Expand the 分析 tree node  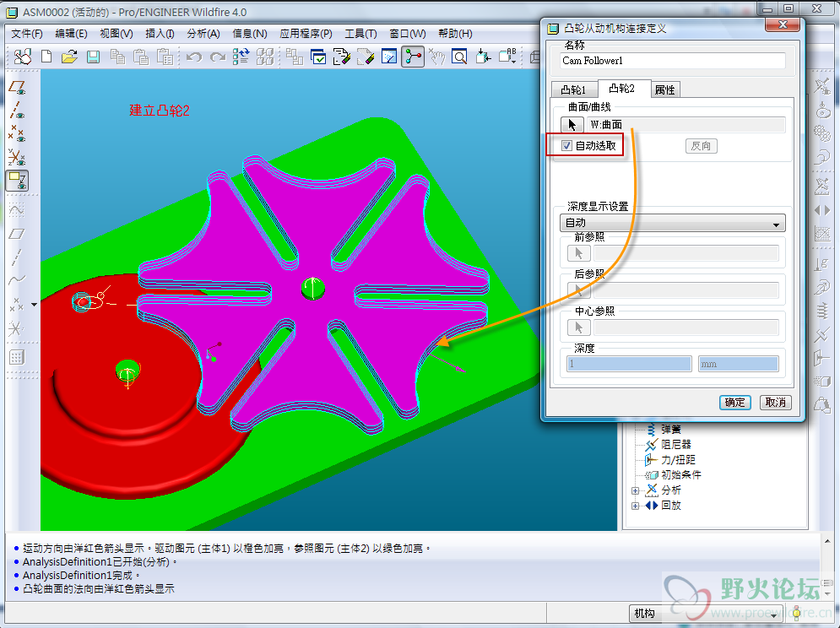[635, 490]
